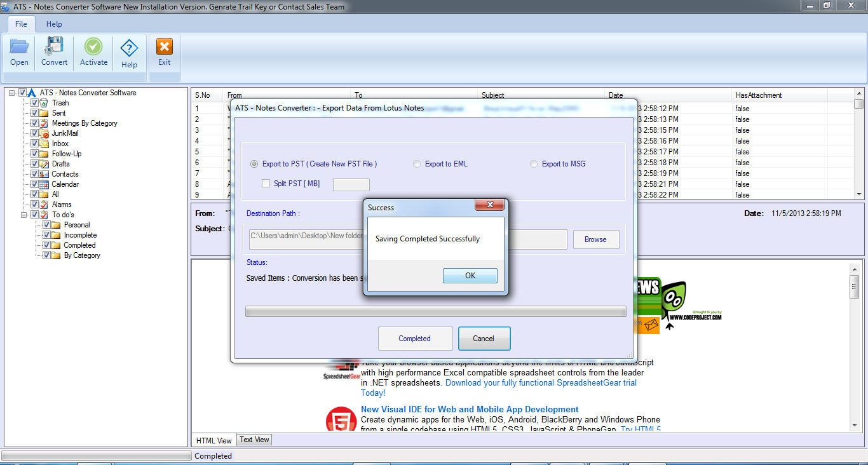Select the All folder icon
This screenshot has height=465, width=868.
[44, 194]
